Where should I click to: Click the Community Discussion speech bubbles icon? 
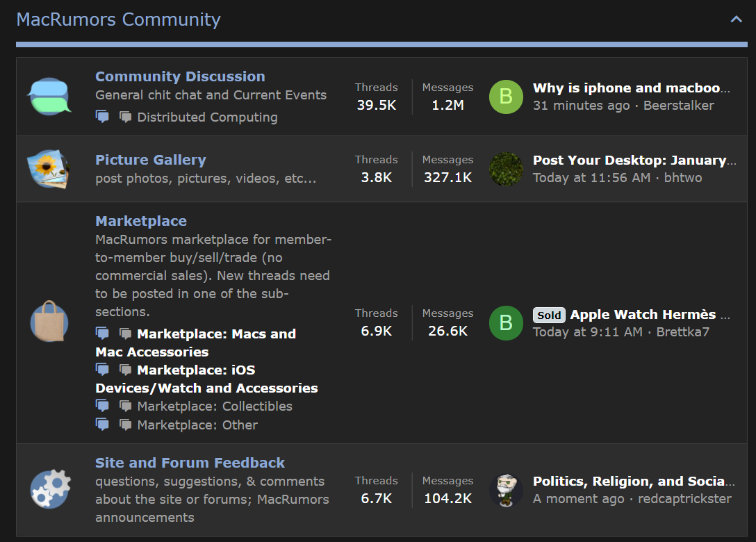[49, 96]
